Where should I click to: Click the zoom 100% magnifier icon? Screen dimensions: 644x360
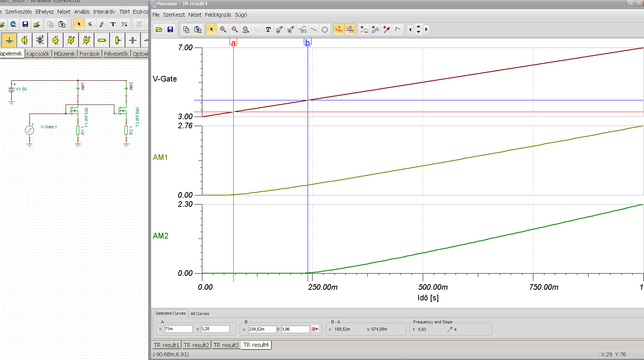[246, 29]
